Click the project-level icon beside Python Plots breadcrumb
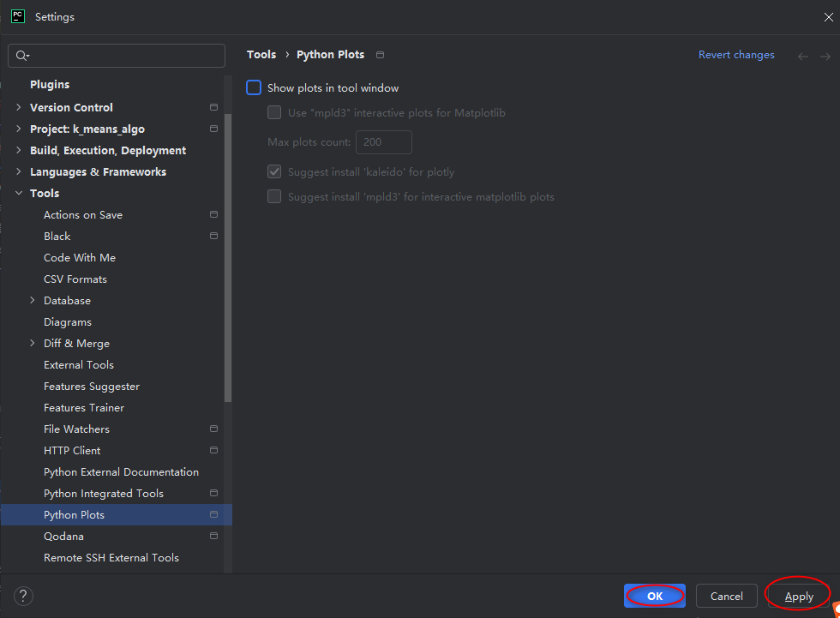This screenshot has height=618, width=840. click(x=380, y=55)
